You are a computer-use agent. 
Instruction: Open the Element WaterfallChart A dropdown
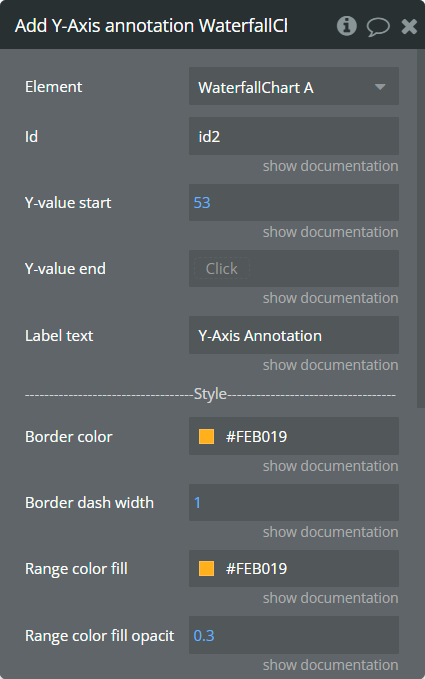294,86
